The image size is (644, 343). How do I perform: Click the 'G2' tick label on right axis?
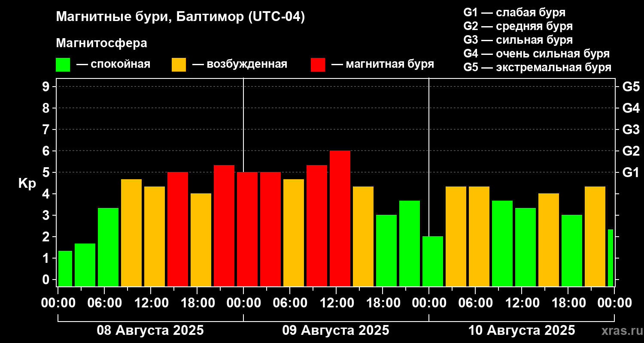click(x=631, y=151)
